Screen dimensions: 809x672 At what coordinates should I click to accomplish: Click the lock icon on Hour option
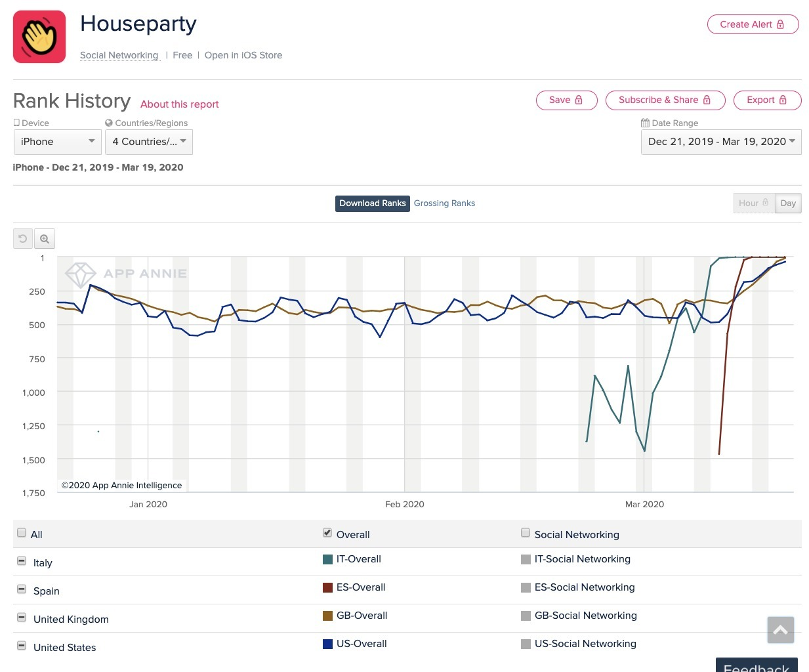[765, 203]
